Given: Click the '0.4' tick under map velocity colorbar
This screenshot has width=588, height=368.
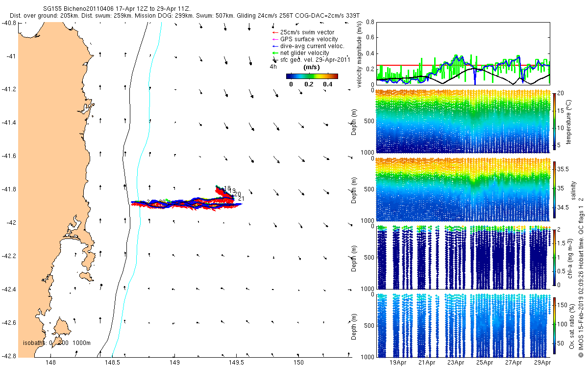Looking at the screenshot, I should coord(328,84).
